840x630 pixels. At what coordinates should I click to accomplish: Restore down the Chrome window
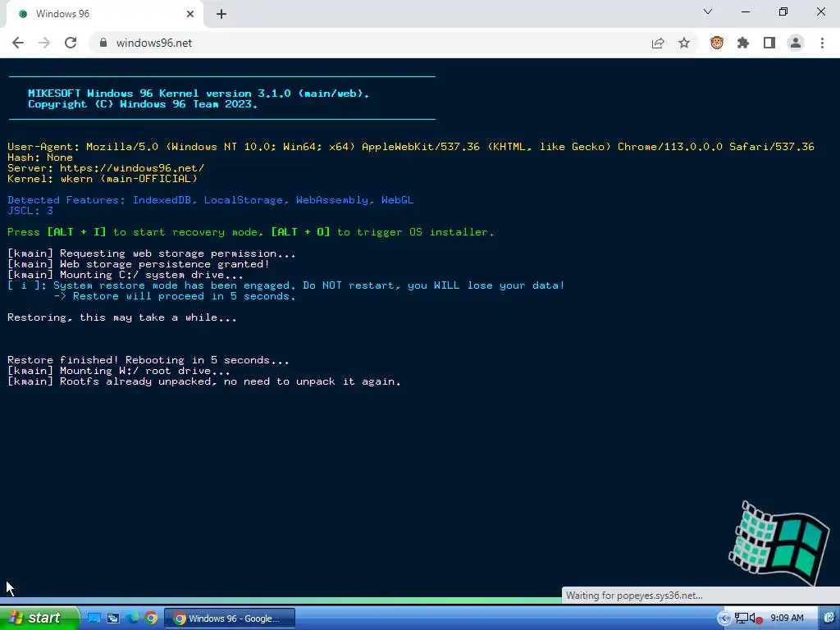(x=783, y=11)
